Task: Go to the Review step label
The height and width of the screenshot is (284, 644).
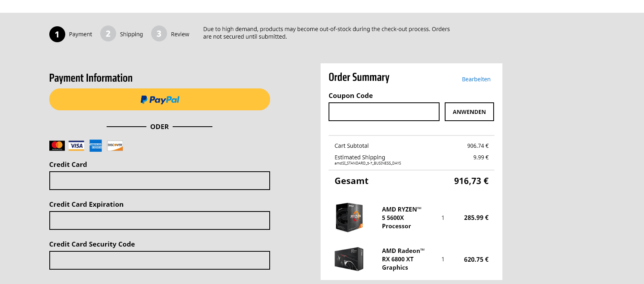Action: click(180, 34)
